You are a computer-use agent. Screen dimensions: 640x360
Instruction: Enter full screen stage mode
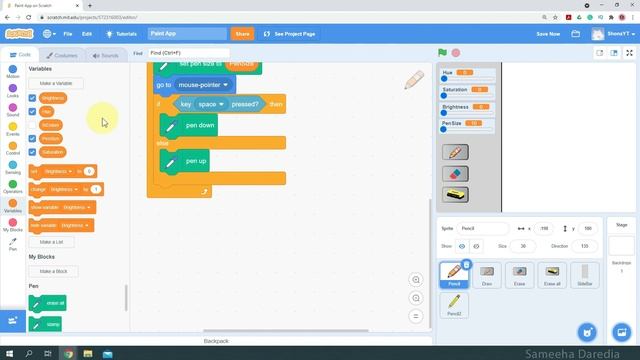[x=629, y=53]
